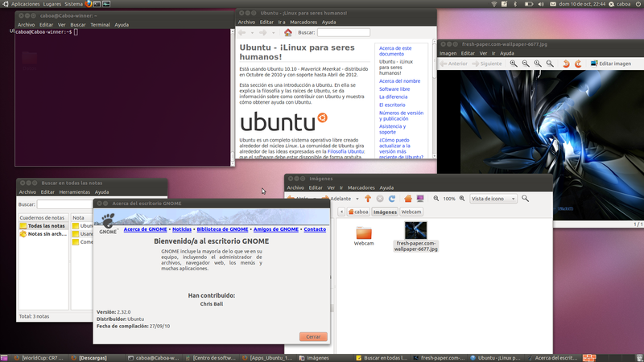Open the Vista de icono view dropdown
The width and height of the screenshot is (644, 362).
[493, 199]
